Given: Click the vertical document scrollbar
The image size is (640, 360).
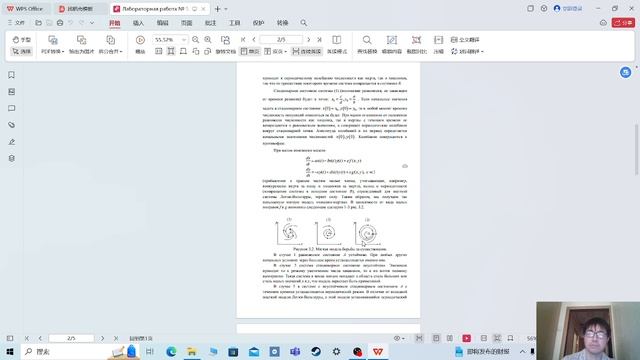Looking at the screenshot, I should click(x=636, y=149).
